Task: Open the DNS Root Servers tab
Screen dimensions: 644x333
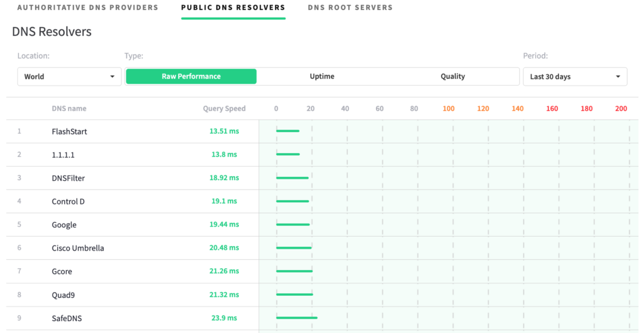Action: coord(350,8)
